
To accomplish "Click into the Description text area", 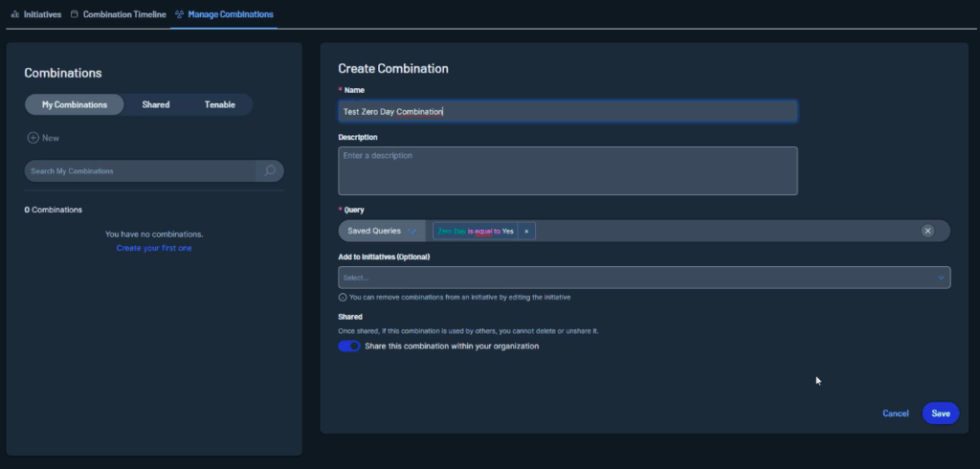I will [x=568, y=170].
